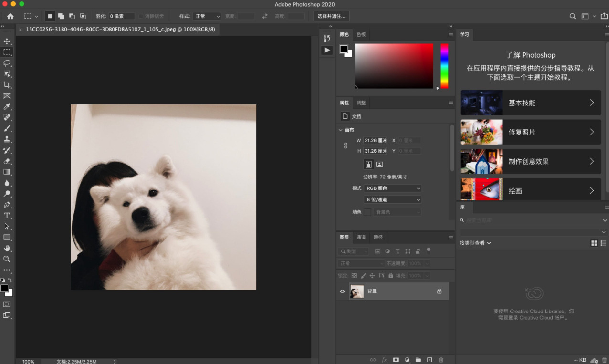This screenshot has height=364, width=609.
Task: Select the Horizontal Type tool
Action: [7, 216]
